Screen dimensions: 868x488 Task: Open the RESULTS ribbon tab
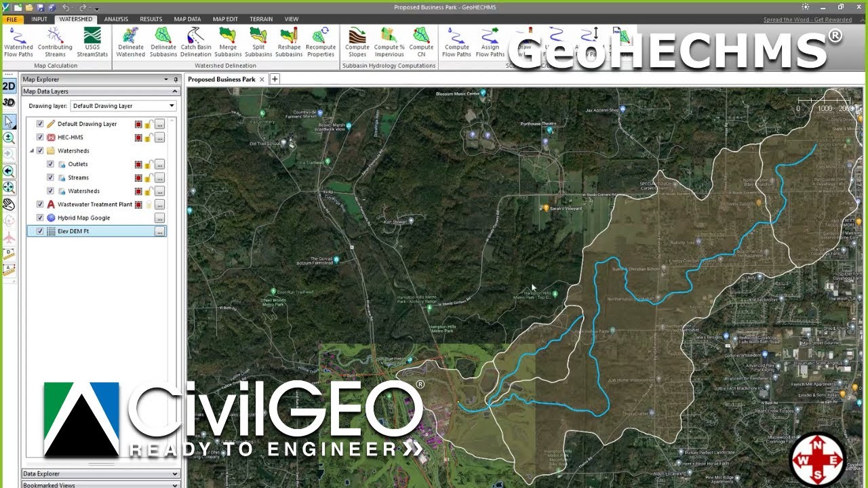point(151,19)
